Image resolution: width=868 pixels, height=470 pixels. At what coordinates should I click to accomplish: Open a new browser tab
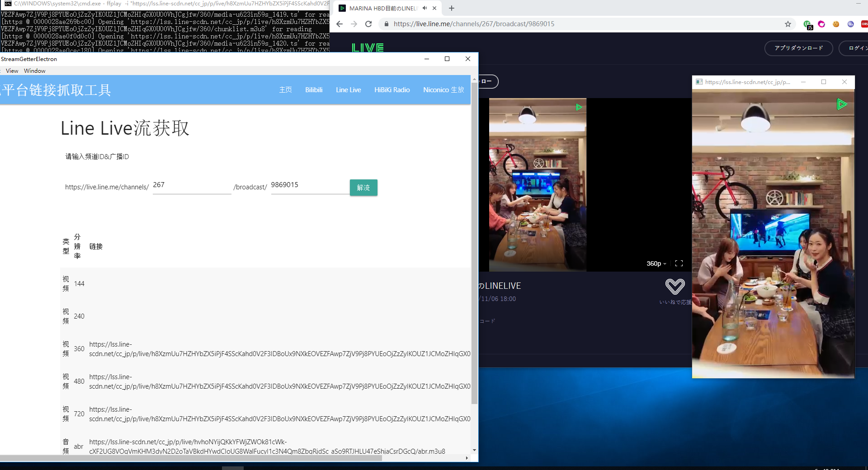point(451,8)
